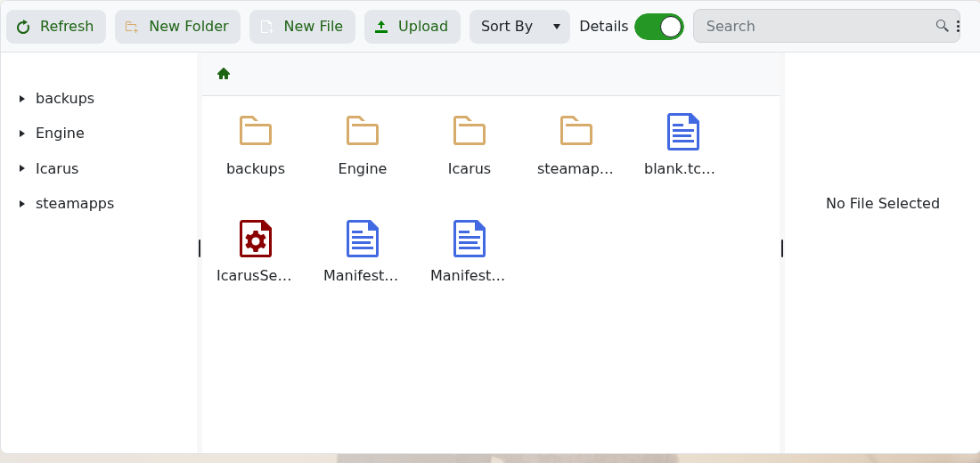Click the Refresh button

55,26
